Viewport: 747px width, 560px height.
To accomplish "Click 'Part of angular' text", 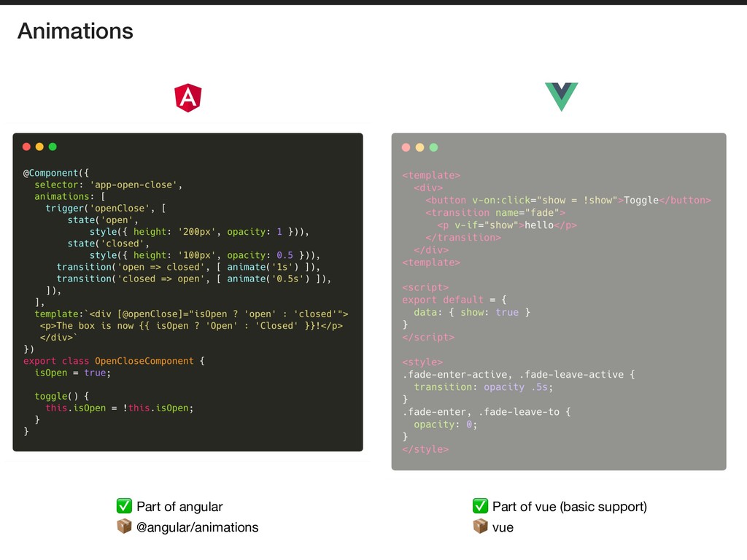I will pos(179,507).
